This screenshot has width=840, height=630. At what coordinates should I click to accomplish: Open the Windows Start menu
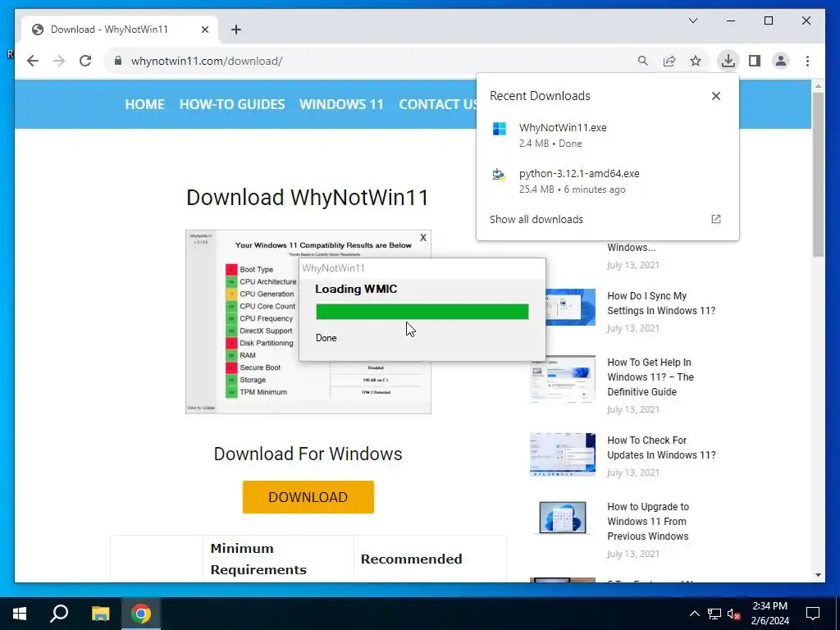click(20, 614)
